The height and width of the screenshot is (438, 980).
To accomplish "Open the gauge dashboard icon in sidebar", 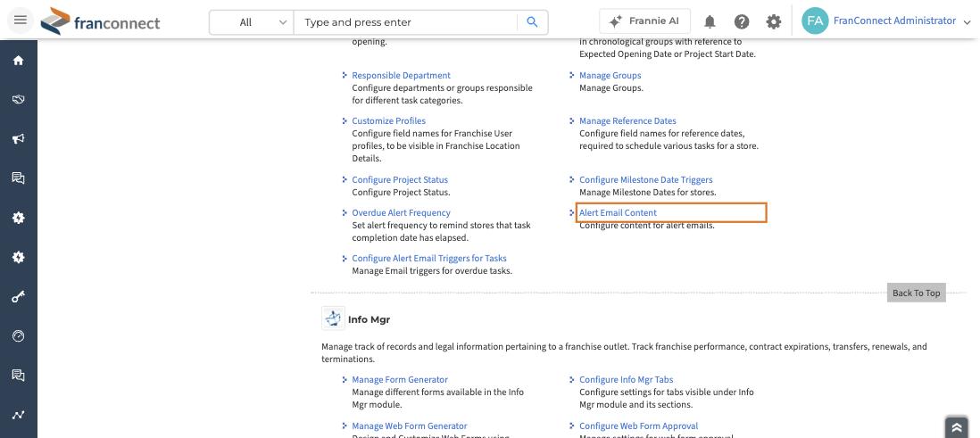I will [x=18, y=336].
